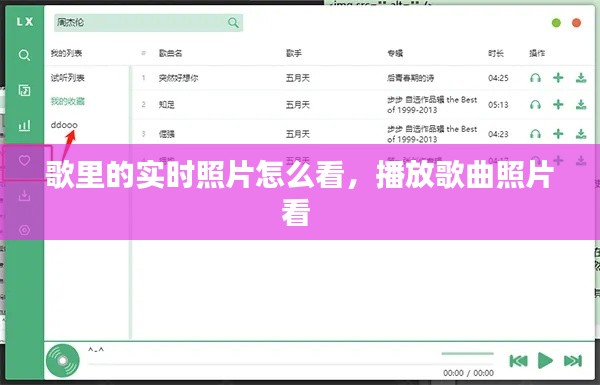Select the 试听列表 list
Screen dimensions: 600x385
[x=68, y=78]
